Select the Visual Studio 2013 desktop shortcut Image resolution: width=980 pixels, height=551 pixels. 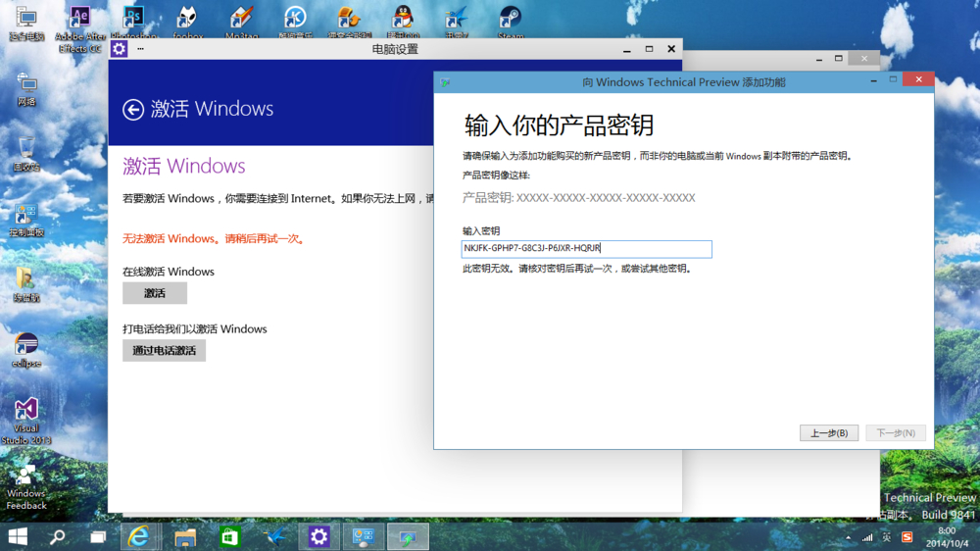tap(26, 422)
